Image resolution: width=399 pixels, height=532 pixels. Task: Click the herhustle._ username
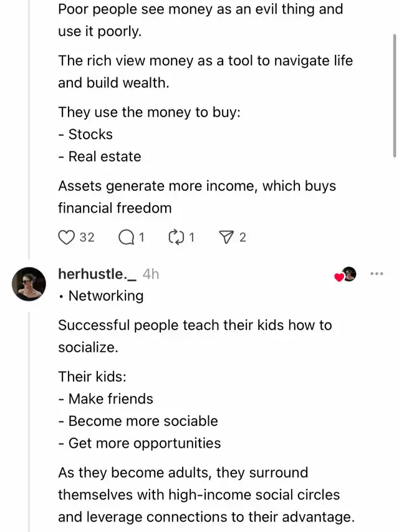(97, 274)
